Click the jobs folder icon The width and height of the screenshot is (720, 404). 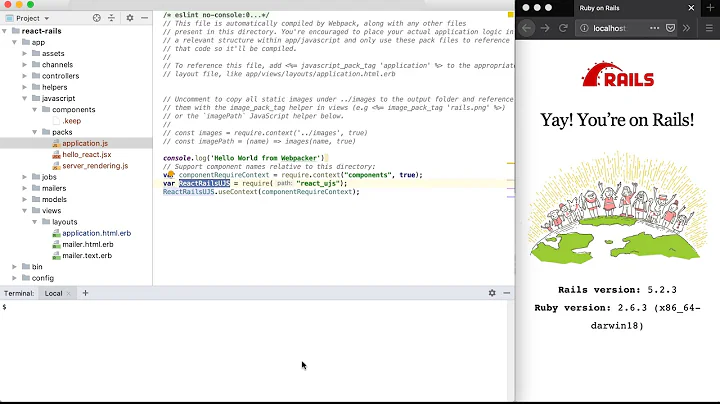click(x=36, y=177)
